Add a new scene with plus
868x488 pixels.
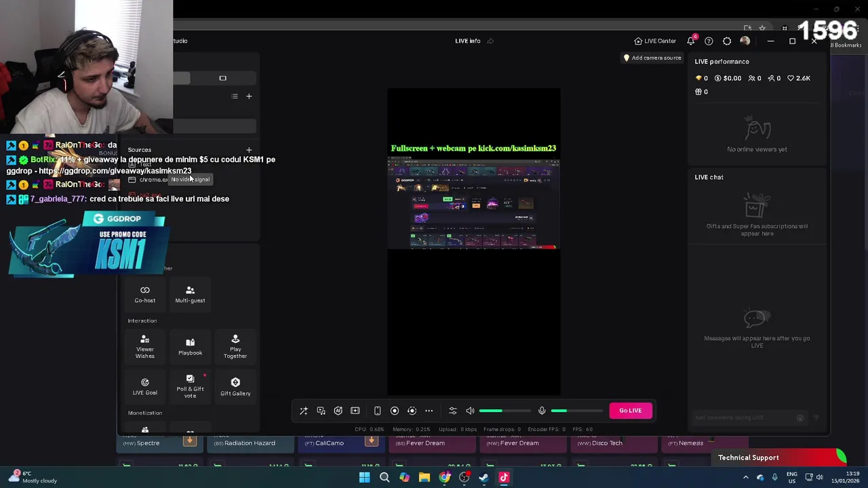point(249,96)
